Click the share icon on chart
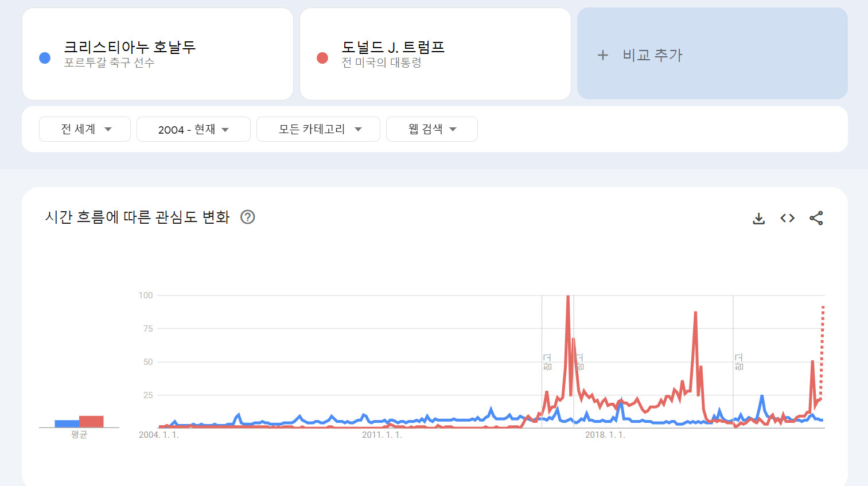Screen dimensions: 868x486 816,218
